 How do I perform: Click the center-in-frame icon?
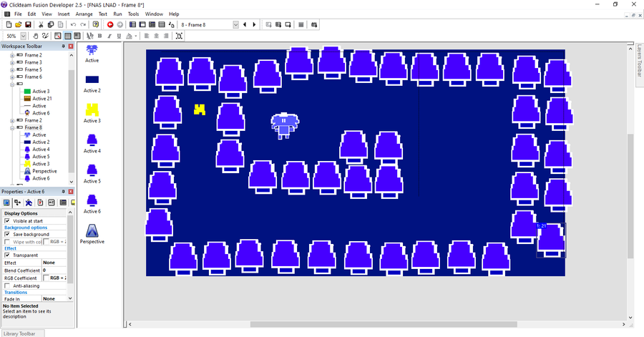pos(179,36)
